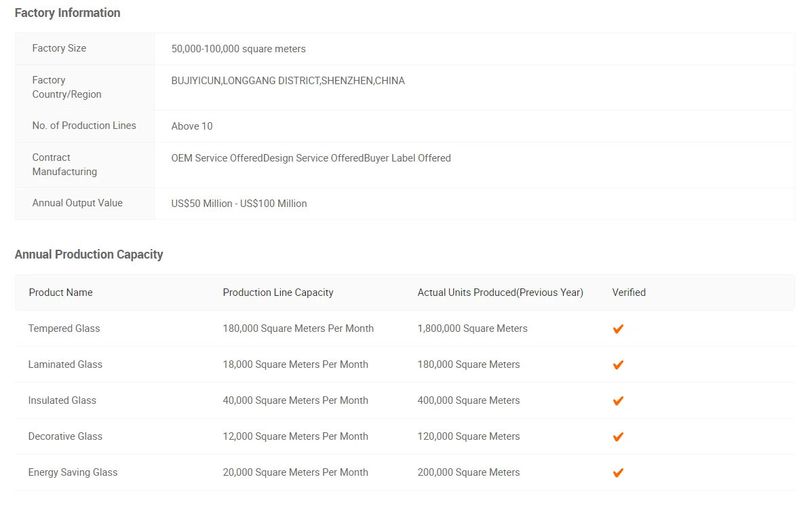Click the OEM Service Offered text
The width and height of the screenshot is (812, 509).
[217, 158]
